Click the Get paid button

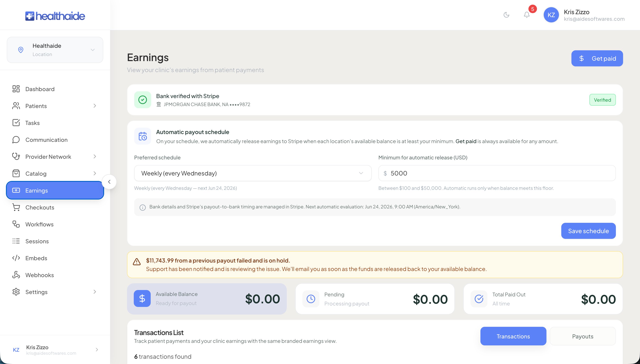[x=597, y=58]
